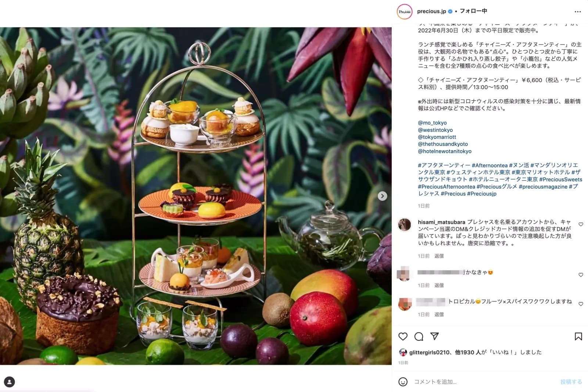The width and height of the screenshot is (588, 392).
Task: Open the emoji picker in the comment field
Action: point(403,382)
